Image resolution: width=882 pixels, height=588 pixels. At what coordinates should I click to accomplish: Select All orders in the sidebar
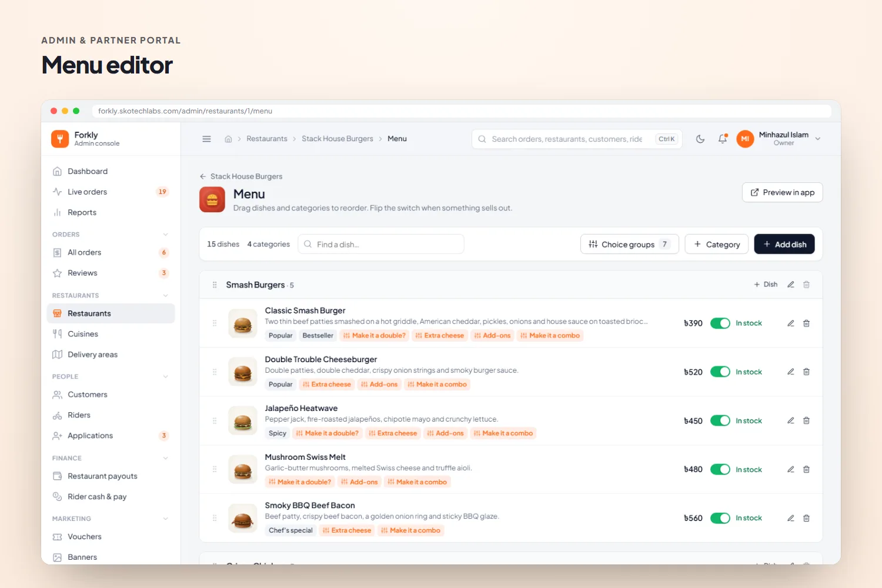pos(111,252)
